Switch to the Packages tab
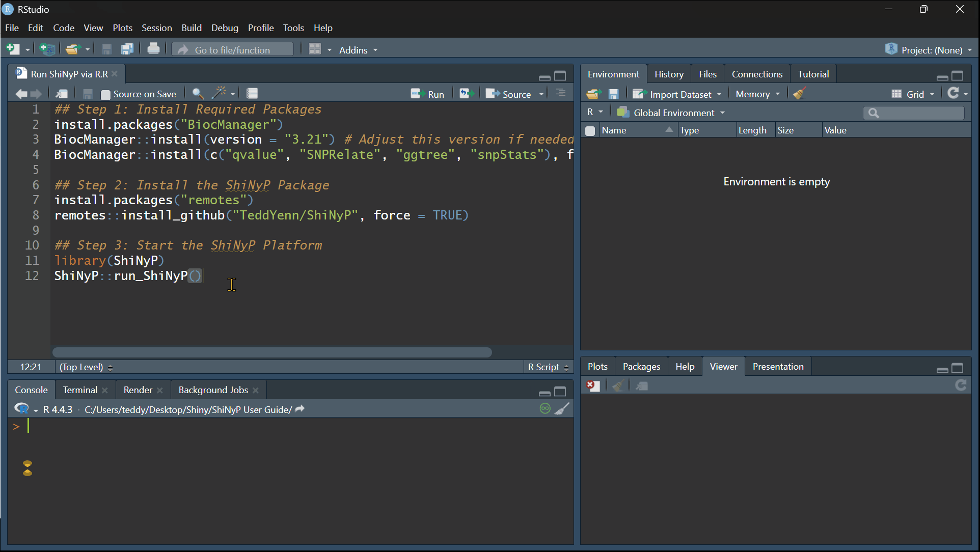The image size is (980, 552). (641, 367)
